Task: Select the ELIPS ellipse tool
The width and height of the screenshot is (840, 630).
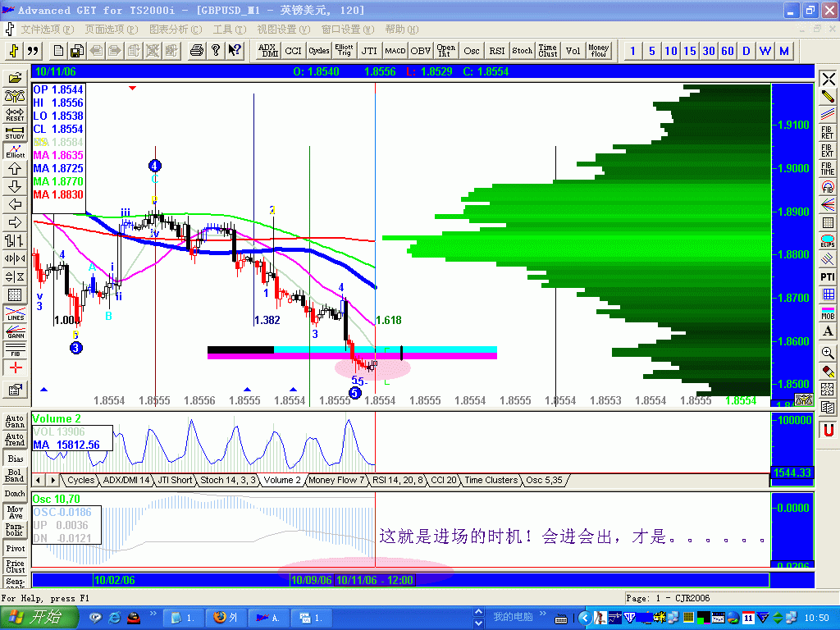Action: point(828,237)
